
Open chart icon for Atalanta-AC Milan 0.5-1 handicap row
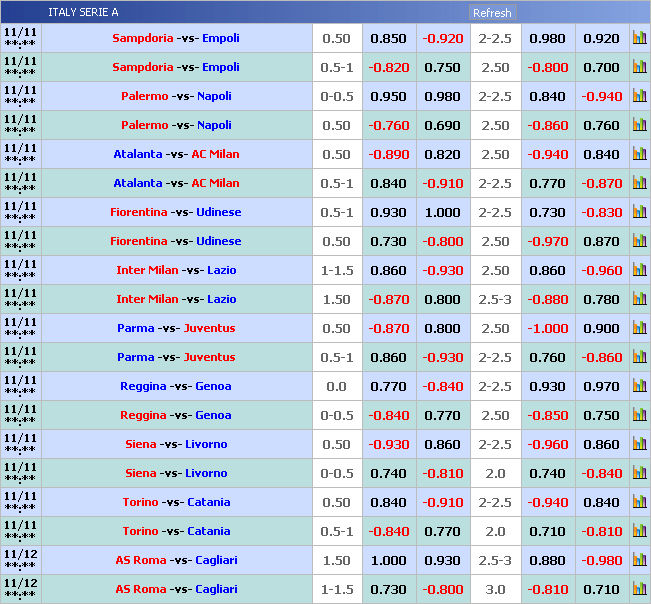pyautogui.click(x=640, y=184)
